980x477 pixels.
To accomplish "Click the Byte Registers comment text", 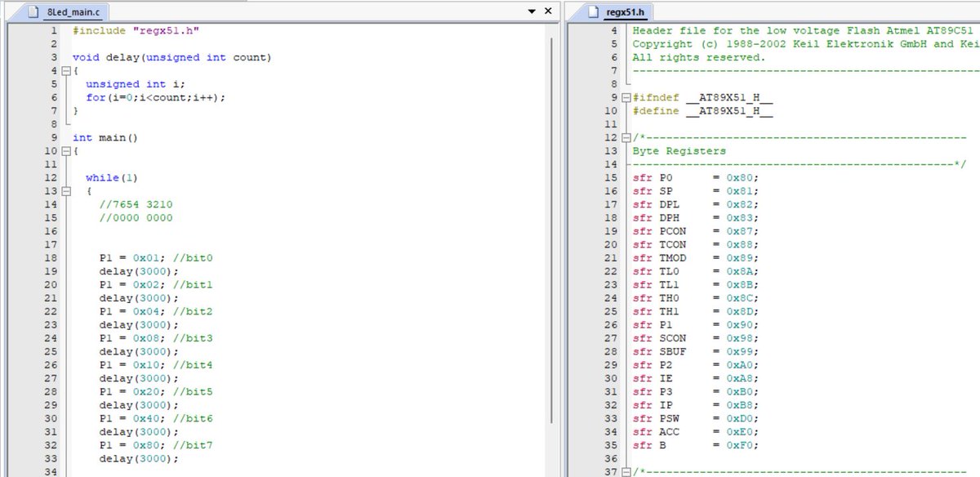I will coord(679,151).
